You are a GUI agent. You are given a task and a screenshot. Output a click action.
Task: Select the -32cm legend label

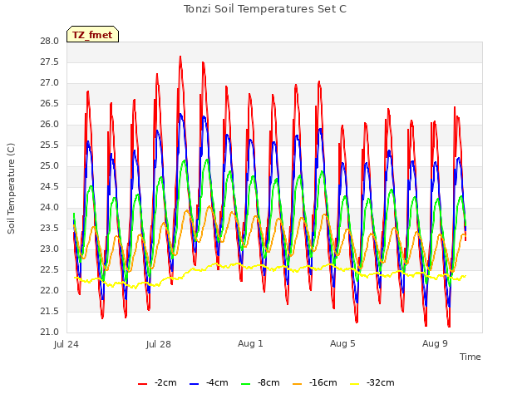381,382
